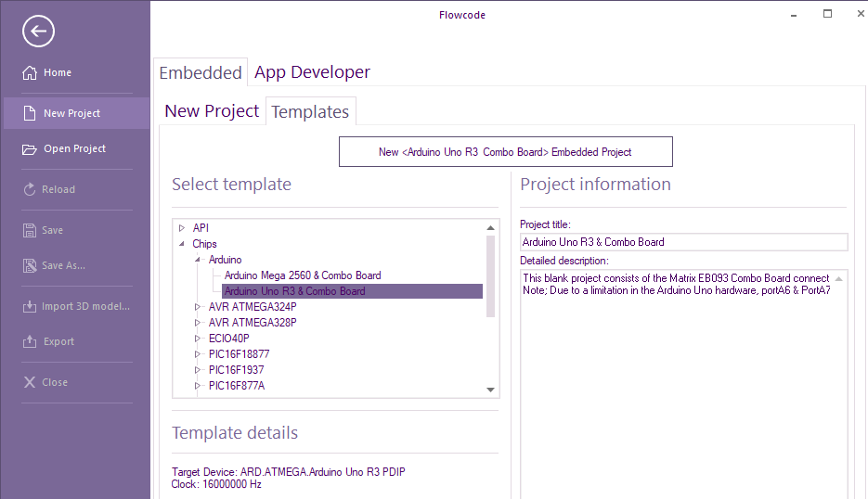
Task: Click the back arrow circle icon
Action: (38, 31)
